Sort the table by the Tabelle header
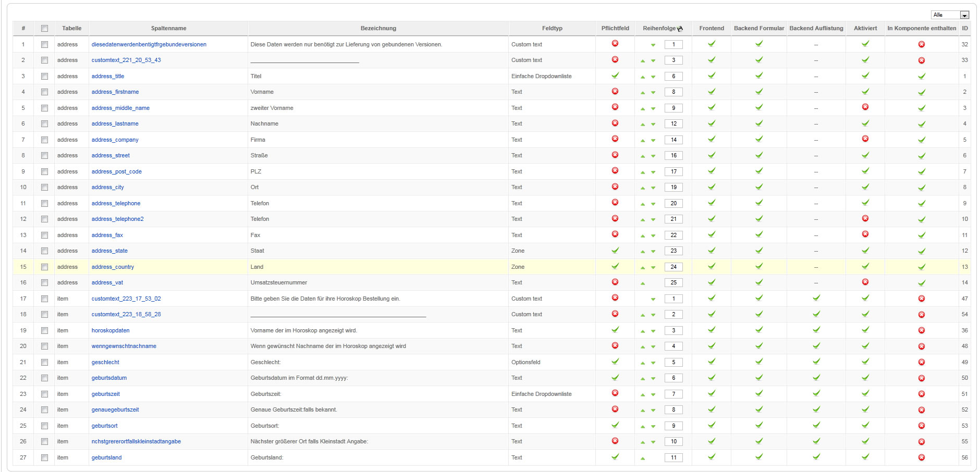Image resolution: width=980 pixels, height=472 pixels. click(71, 28)
